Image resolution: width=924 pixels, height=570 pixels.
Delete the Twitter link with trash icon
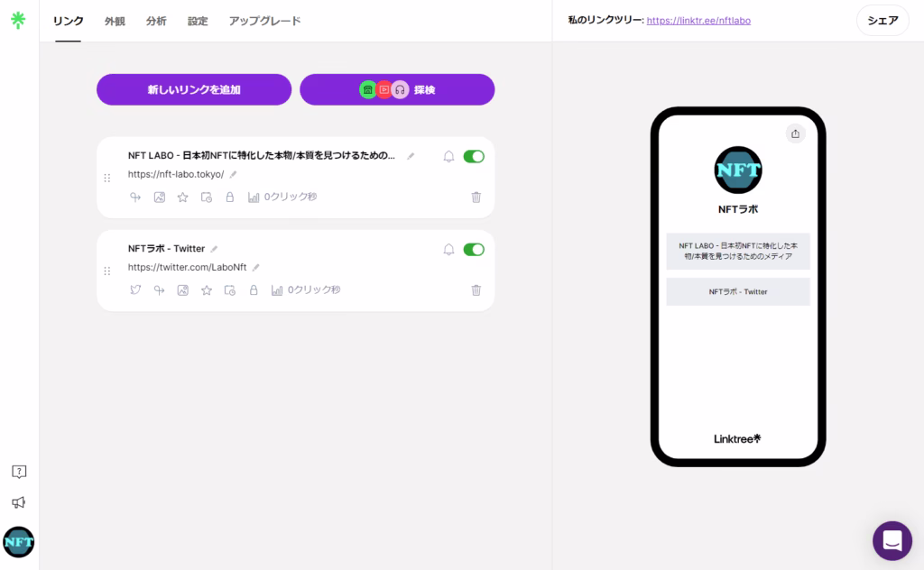(476, 290)
